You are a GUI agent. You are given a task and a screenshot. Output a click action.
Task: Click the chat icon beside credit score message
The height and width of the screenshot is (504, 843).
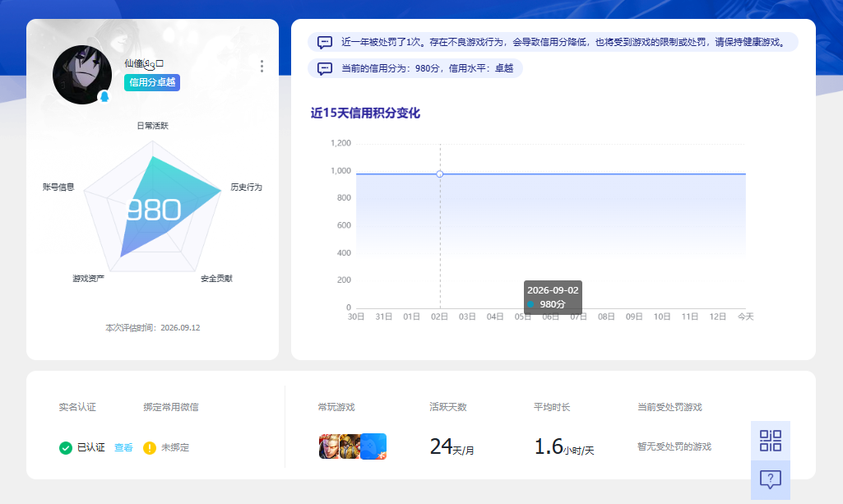[325, 69]
